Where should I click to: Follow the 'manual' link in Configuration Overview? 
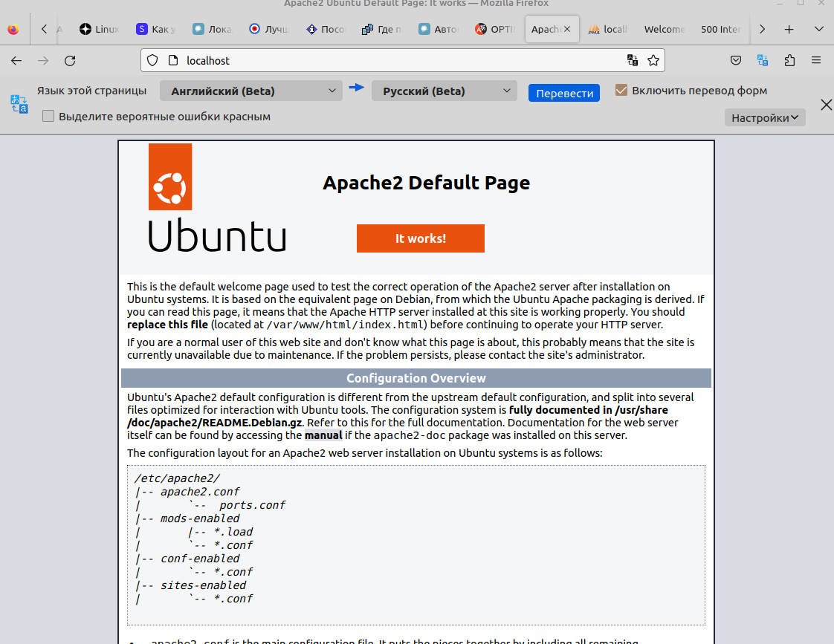[323, 435]
